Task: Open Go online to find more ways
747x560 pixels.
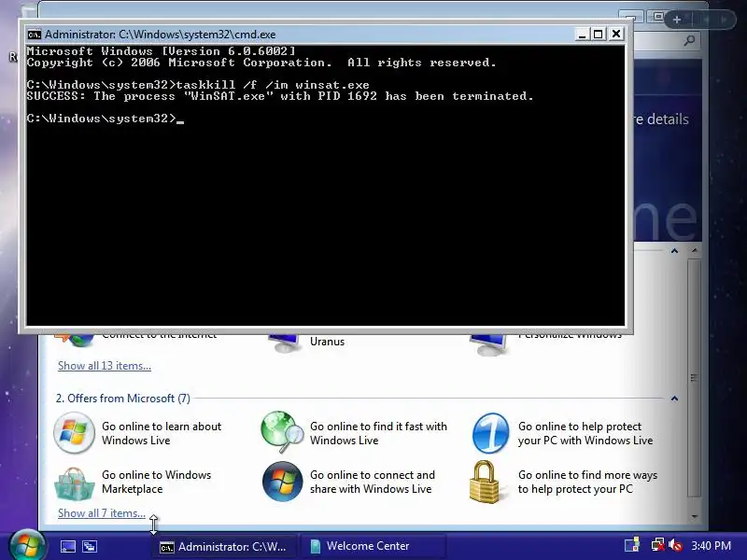Action: (x=588, y=482)
